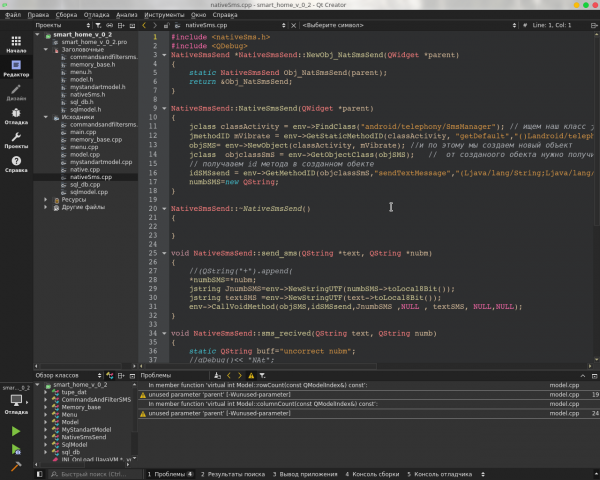Switch to Debug mode bug icon
Viewport: 600px width, 480px height.
[16, 116]
